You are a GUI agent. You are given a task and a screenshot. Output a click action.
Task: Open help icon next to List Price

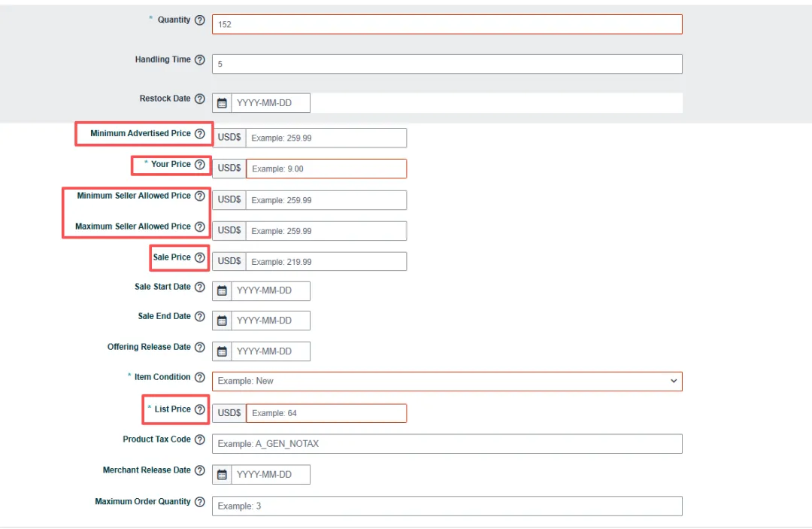200,409
